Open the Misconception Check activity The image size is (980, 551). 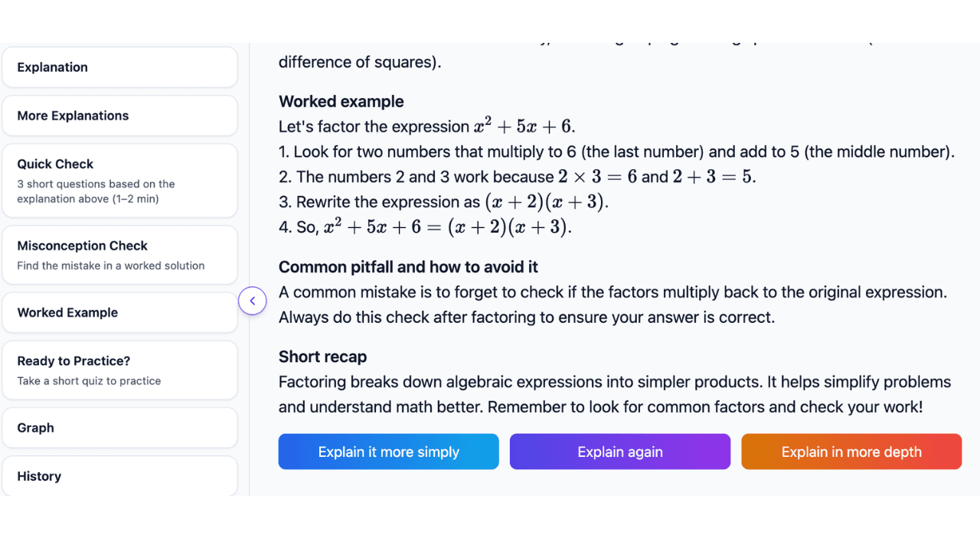[x=119, y=255]
